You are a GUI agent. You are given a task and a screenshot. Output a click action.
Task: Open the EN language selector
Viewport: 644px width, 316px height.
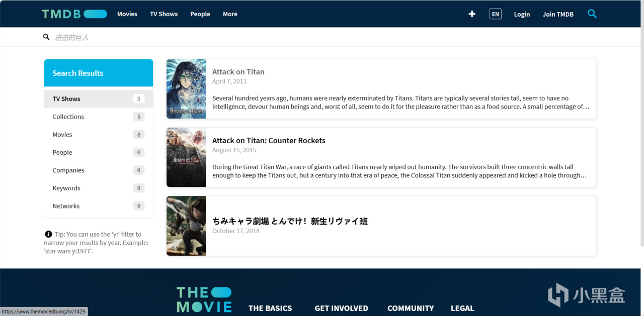(496, 14)
